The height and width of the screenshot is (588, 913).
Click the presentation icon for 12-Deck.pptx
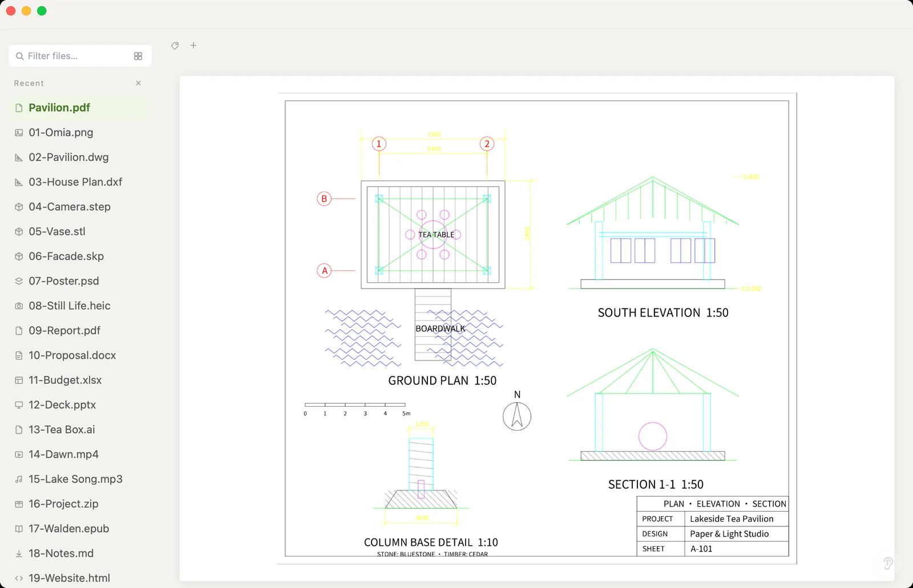pyautogui.click(x=19, y=405)
